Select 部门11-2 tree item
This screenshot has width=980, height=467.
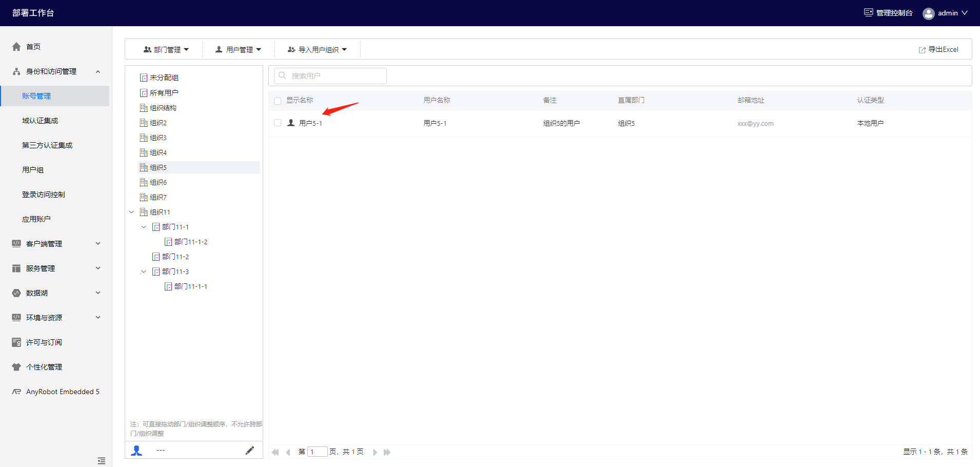[175, 257]
